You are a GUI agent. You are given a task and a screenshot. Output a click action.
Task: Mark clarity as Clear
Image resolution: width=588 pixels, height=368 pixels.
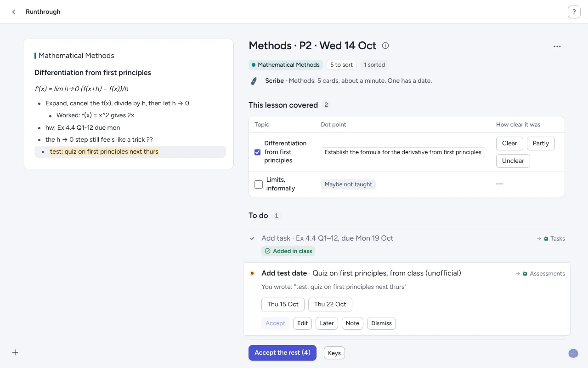pos(509,144)
